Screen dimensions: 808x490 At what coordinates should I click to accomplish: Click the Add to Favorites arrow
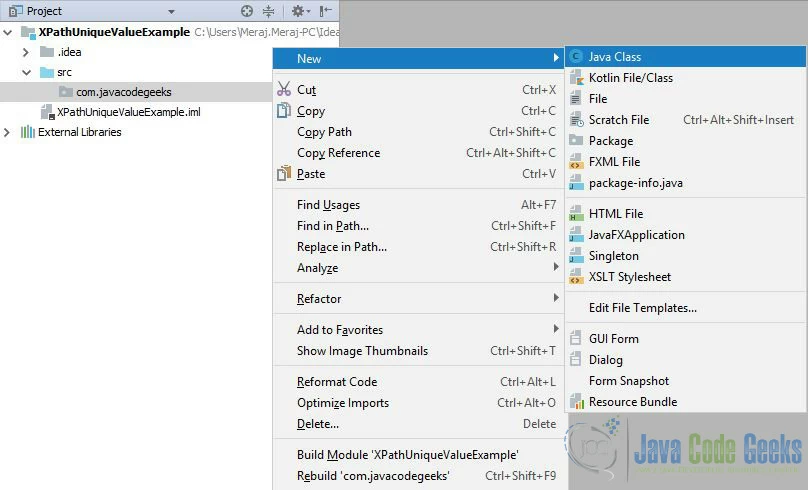click(x=556, y=328)
